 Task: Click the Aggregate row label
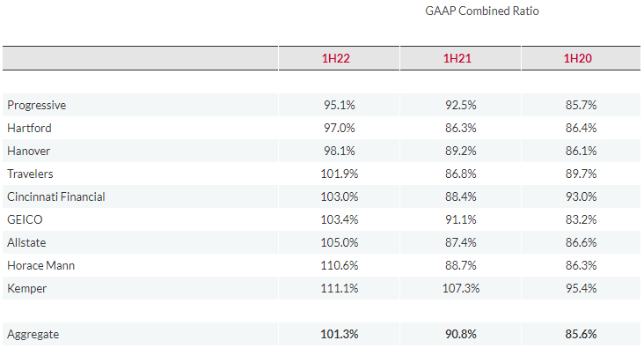(33, 335)
